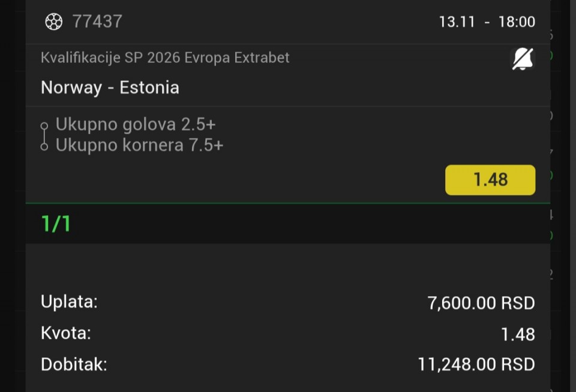Screen dimensions: 576x392
Task: Select the Ukupno kornera 7.5+ selection
Action: point(139,145)
